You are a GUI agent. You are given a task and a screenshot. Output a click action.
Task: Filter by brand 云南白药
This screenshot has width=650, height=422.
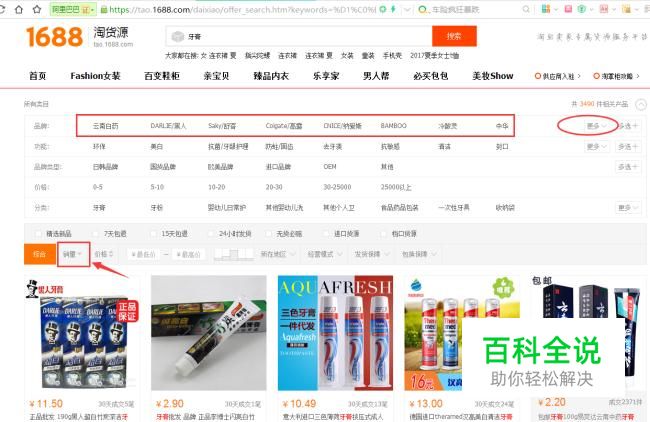105,126
